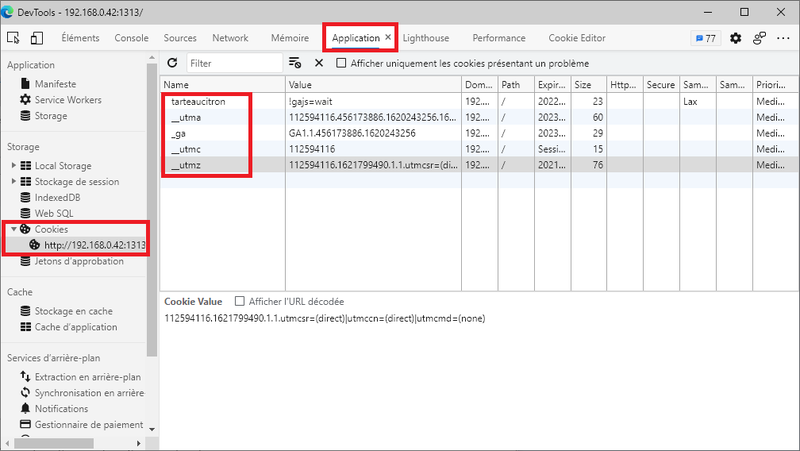Expand the Local Storage tree node
Viewport: 800px width, 451px height.
pos(14,166)
